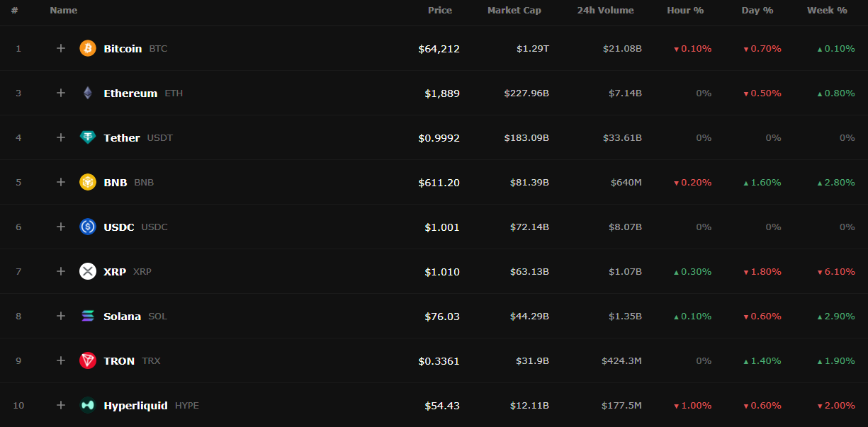This screenshot has width=868, height=427.
Task: Click the Tether green logo icon
Action: (88, 137)
